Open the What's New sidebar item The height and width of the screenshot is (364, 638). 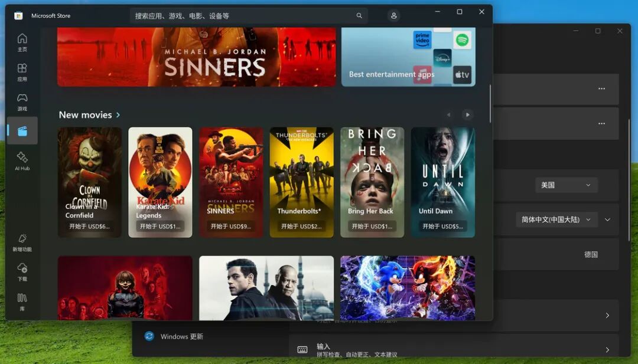tap(22, 242)
